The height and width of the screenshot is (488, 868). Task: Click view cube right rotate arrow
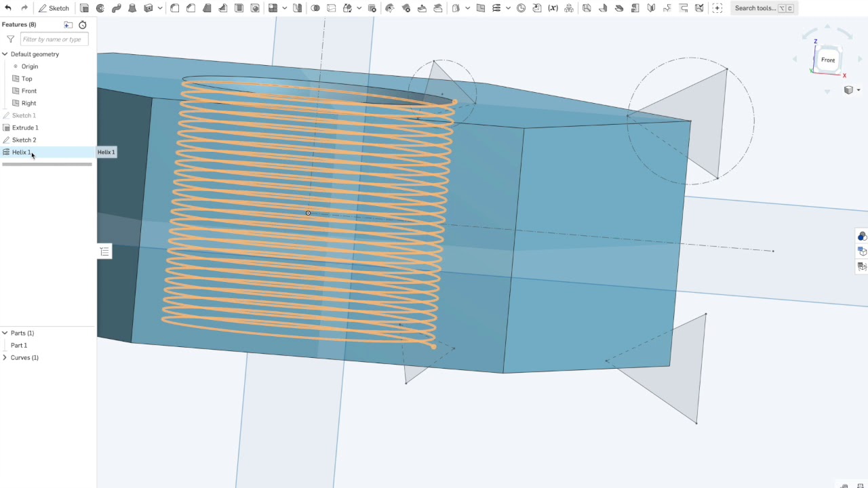point(859,59)
